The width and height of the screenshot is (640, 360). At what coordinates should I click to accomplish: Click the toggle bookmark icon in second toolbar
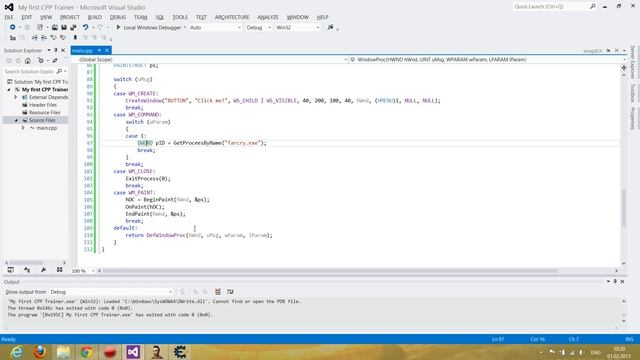tap(75, 38)
